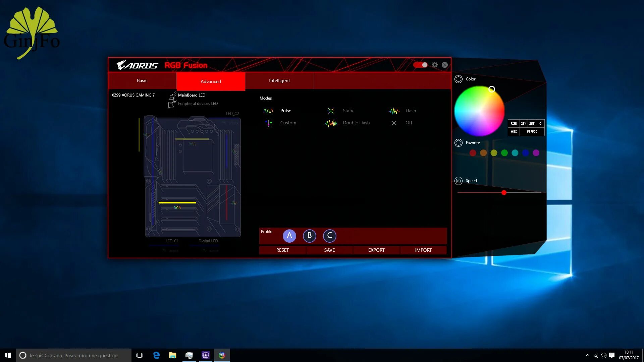Select the Custom mode sliders icon
This screenshot has width=644, height=362.
tap(268, 123)
